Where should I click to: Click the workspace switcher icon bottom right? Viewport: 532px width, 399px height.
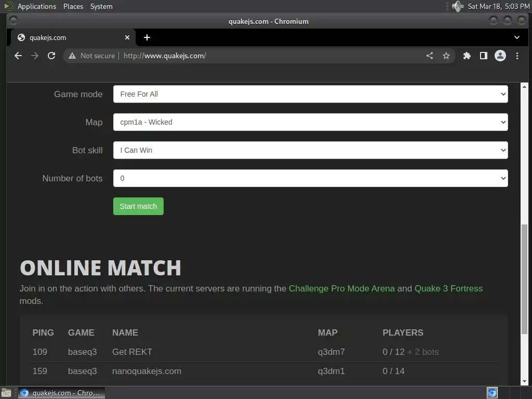(x=492, y=393)
